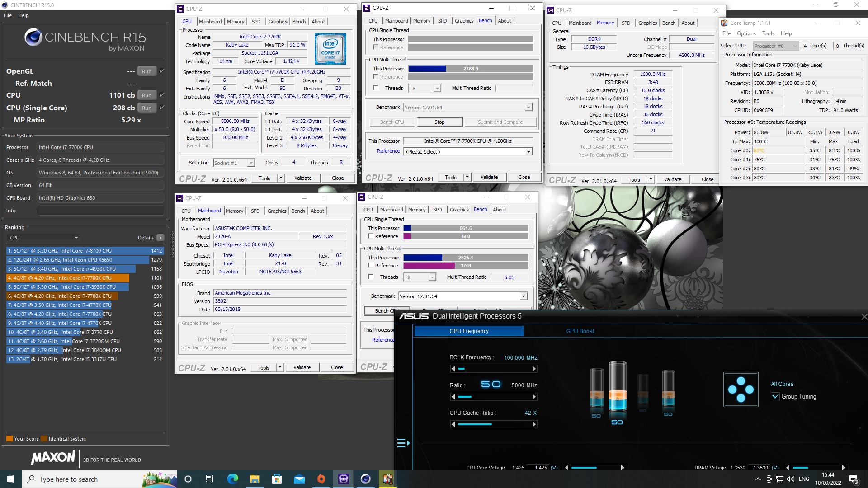Adjust the CPU Cache Ratio slider track
This screenshot has height=488, width=868.
coord(493,425)
